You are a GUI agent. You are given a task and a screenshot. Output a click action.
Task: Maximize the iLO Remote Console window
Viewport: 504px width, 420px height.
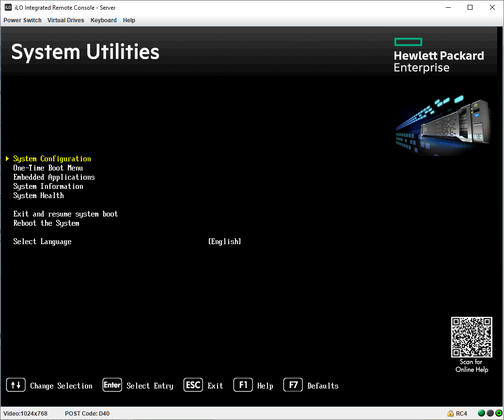point(470,7)
